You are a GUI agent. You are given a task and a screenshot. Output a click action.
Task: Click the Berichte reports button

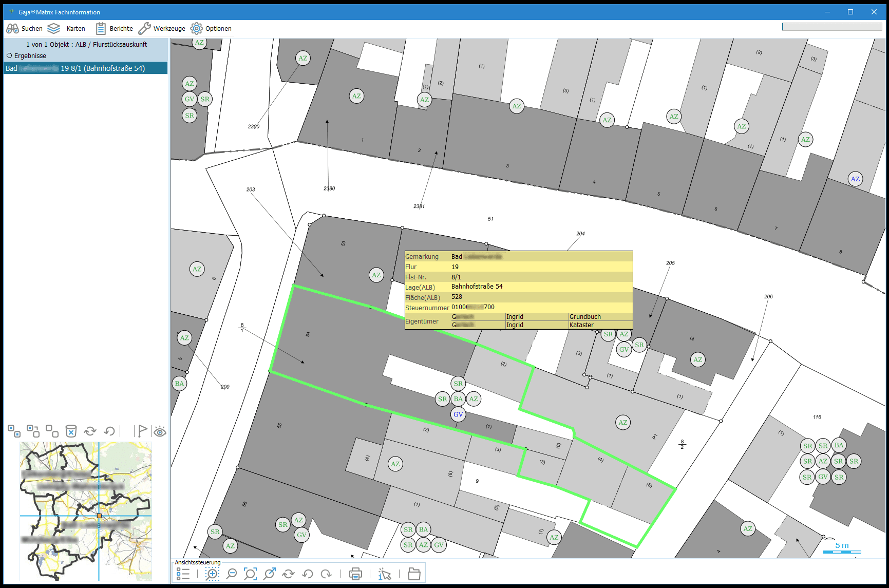(x=114, y=29)
